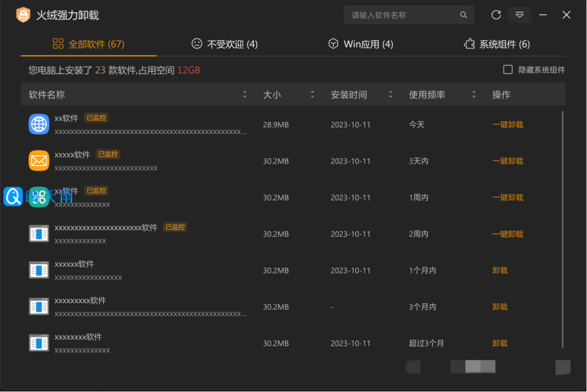The height and width of the screenshot is (392, 587).
Task: Click the sad-face 不受欢迎 icon
Action: click(197, 44)
